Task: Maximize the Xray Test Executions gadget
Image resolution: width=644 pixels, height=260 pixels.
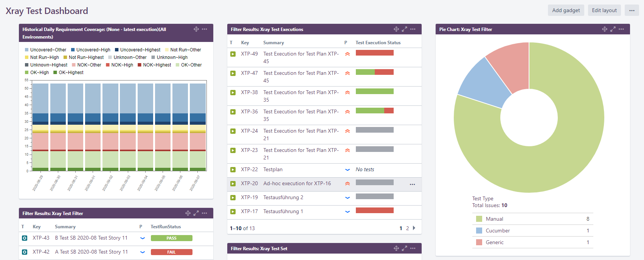Action: click(405, 29)
